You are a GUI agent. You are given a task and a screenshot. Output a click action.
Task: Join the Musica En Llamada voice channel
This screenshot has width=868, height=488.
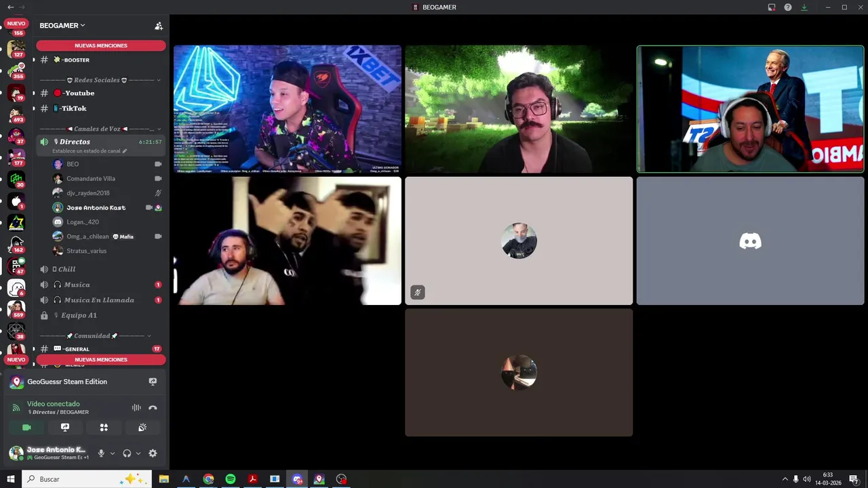[x=100, y=300]
